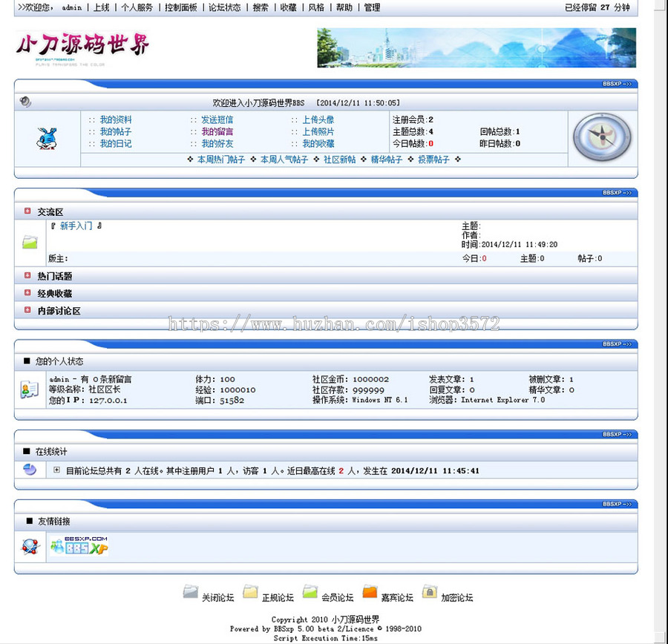668x644 pixels.
Task: Click the 经典收藏 category title
Action: [54, 294]
